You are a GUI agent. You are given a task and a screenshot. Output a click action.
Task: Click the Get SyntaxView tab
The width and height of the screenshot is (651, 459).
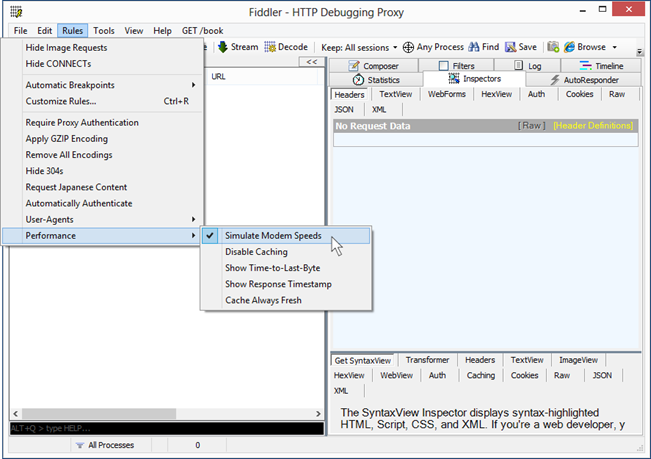tap(363, 360)
